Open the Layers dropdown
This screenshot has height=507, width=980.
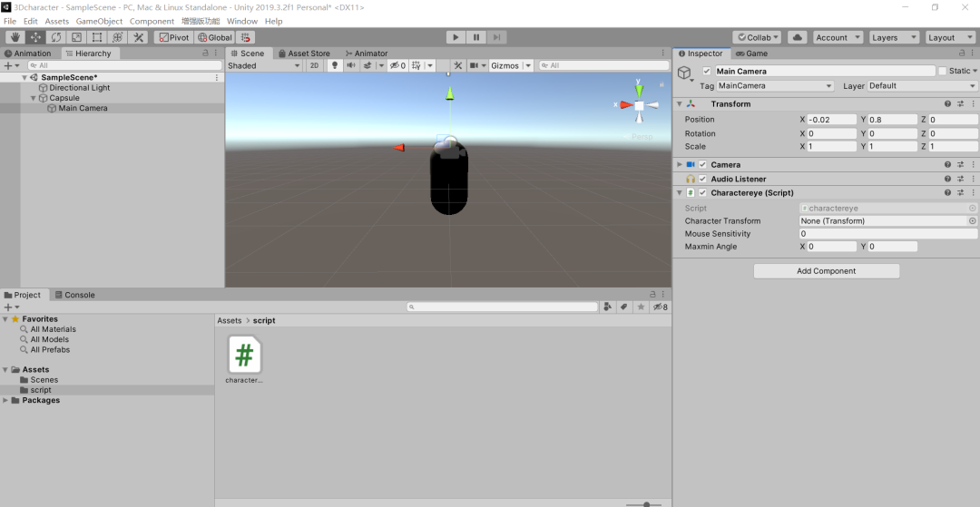(x=894, y=37)
